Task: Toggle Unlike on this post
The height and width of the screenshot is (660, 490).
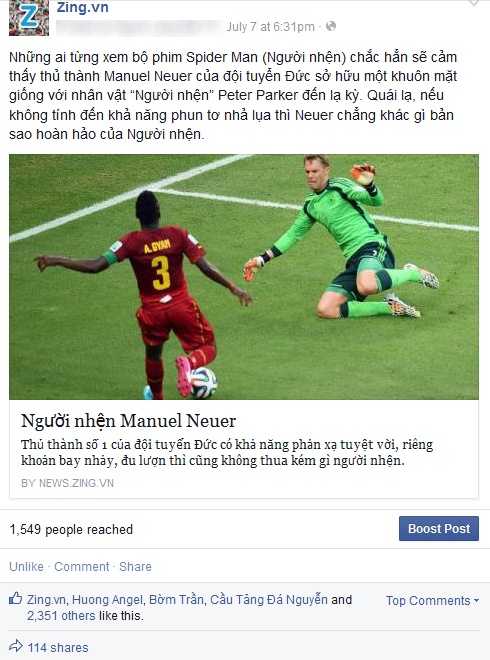Action: click(x=26, y=567)
